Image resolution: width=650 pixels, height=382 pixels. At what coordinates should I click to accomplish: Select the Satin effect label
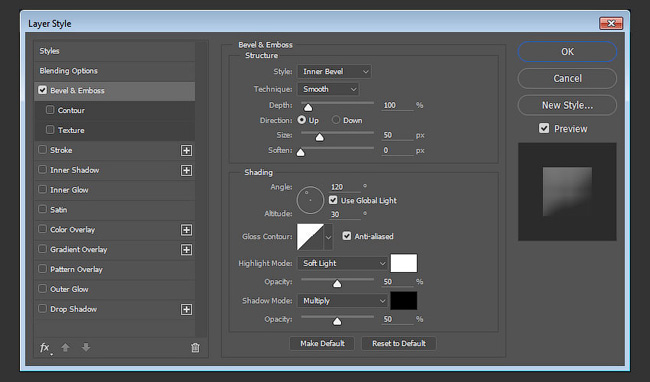pos(58,210)
